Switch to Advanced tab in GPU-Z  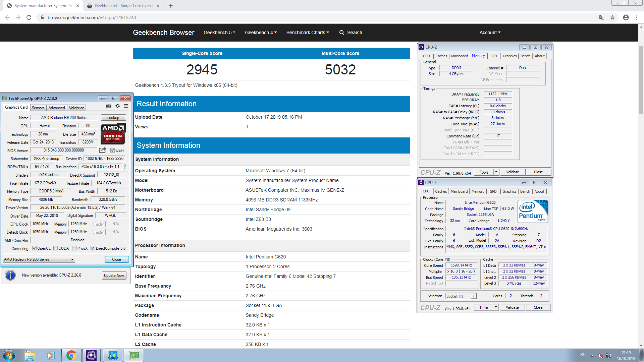(x=57, y=108)
